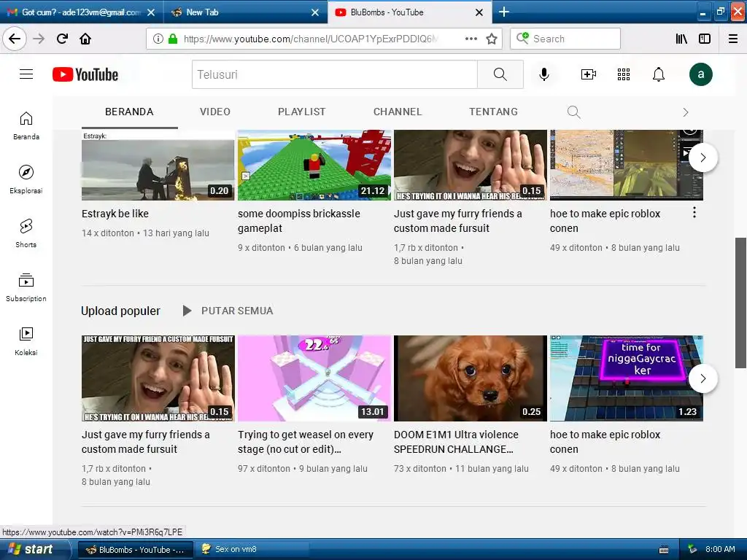Open the browser Home page icon
The image size is (747, 560).
click(x=85, y=39)
